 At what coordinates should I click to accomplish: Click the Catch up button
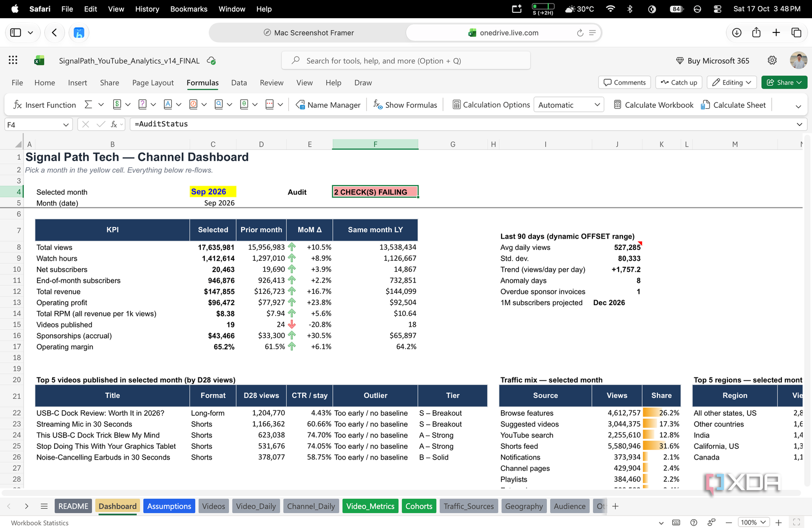[679, 82]
